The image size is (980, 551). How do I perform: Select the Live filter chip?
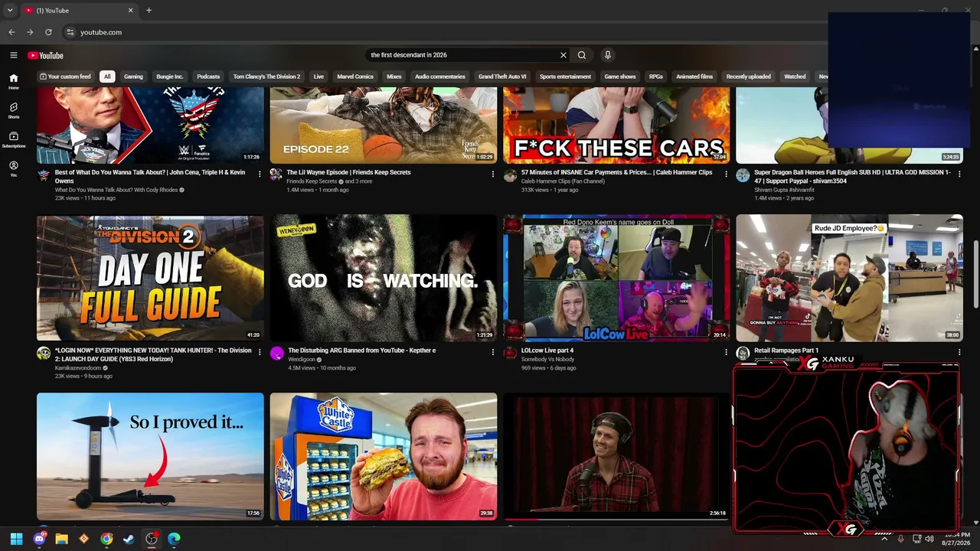(x=318, y=77)
